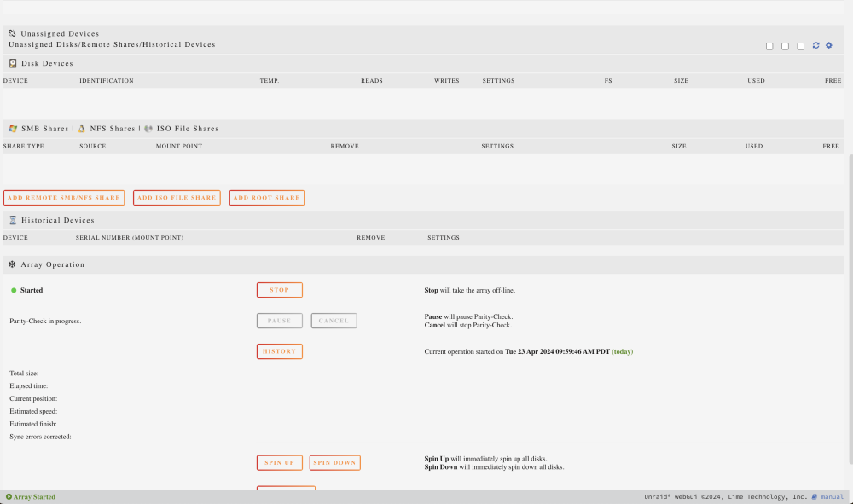Open the manual link in footer

832,497
